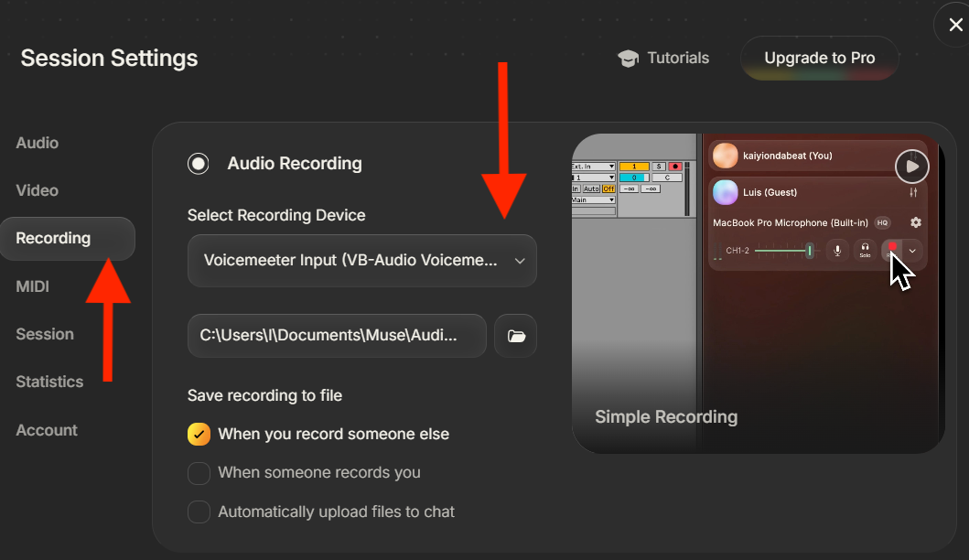Mute the microphone on Luis's channel strip
Viewport: 969px width, 560px height.
(x=837, y=250)
